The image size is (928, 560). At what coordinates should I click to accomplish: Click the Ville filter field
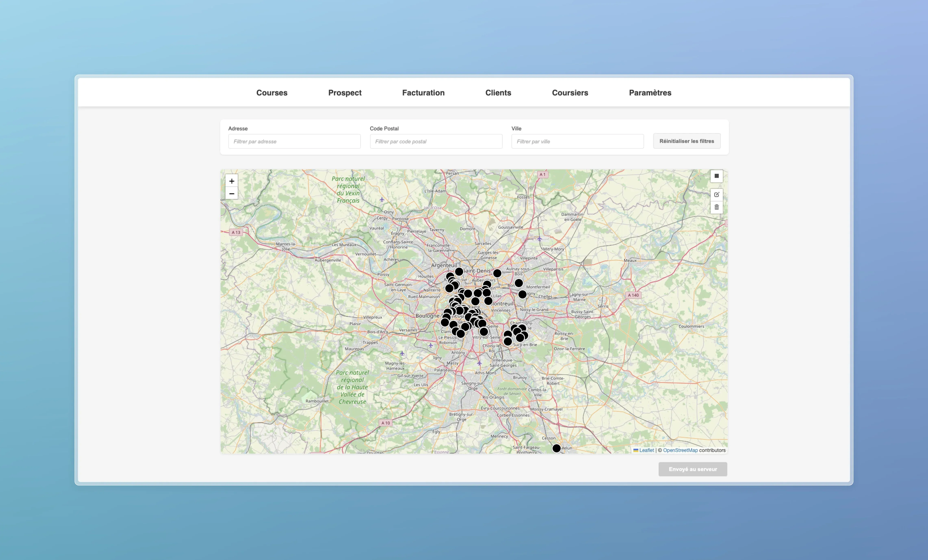(x=577, y=142)
